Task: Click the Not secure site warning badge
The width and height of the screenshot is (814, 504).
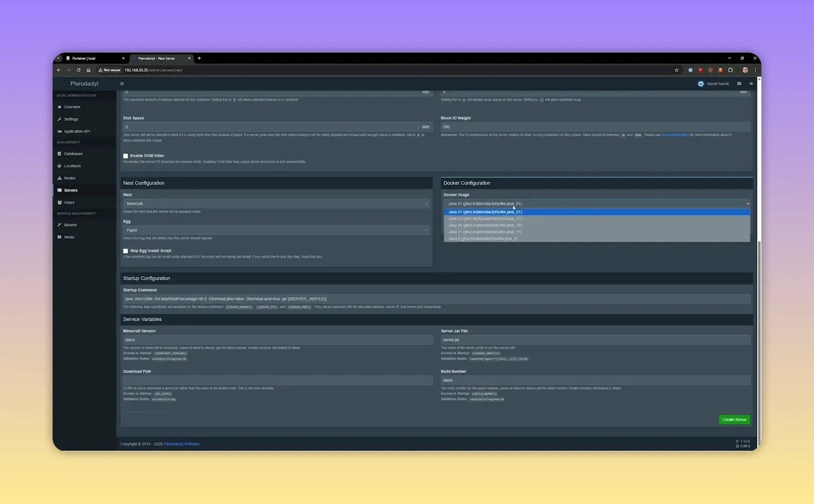Action: coord(109,70)
